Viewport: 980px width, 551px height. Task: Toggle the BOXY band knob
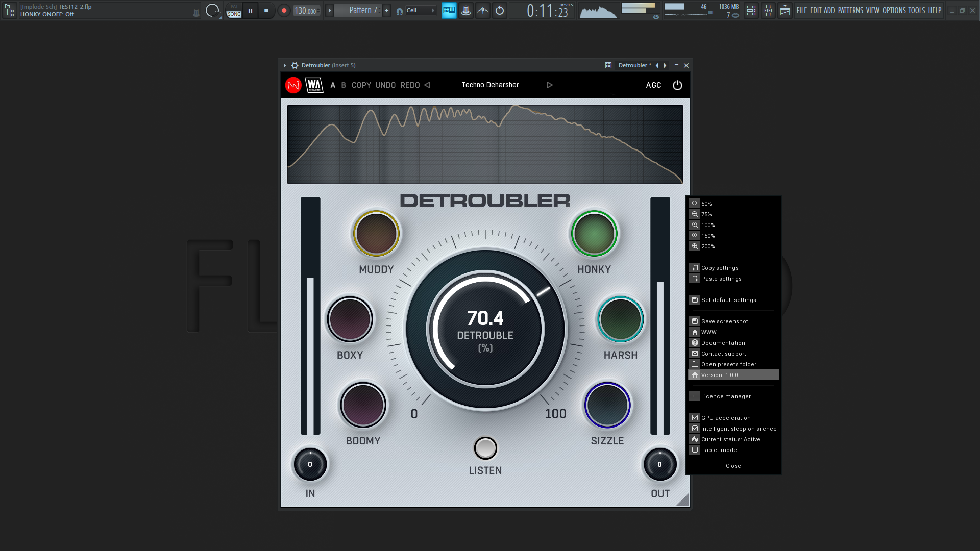[x=350, y=319]
